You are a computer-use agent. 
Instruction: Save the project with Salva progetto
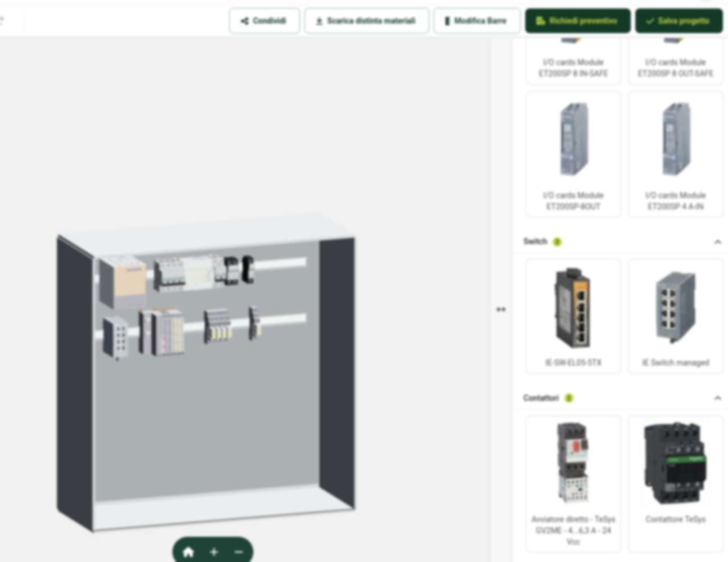click(679, 21)
